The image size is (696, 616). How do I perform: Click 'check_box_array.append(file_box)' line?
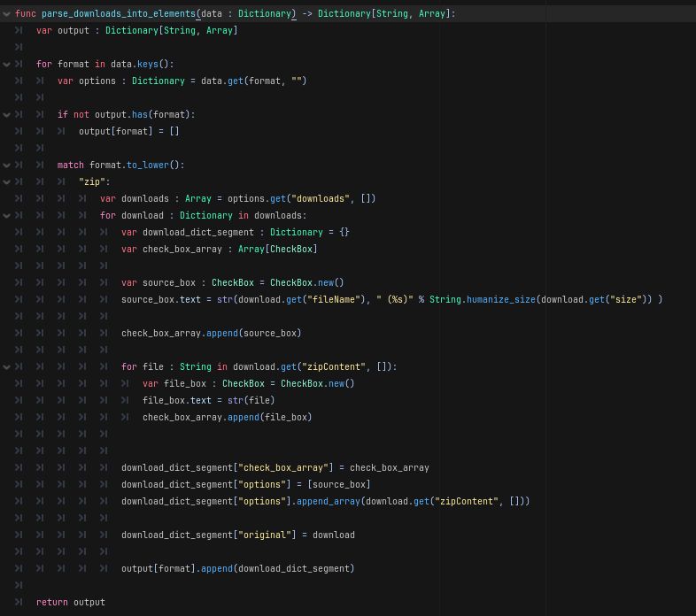point(228,418)
